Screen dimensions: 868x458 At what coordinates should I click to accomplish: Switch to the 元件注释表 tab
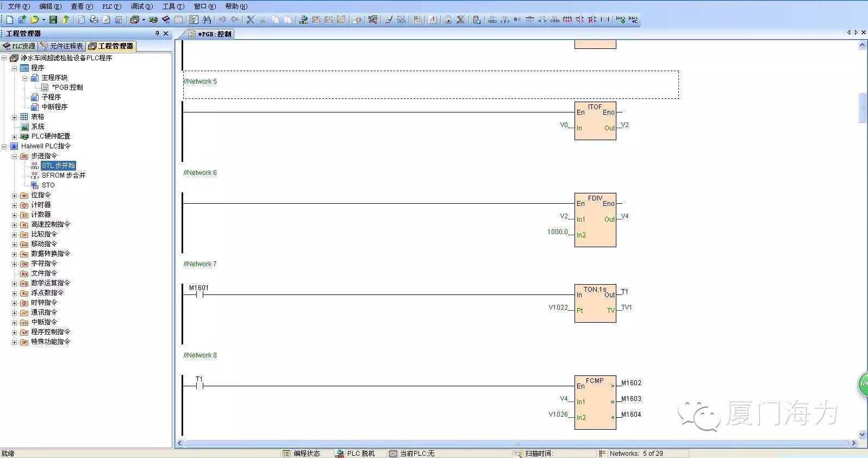[62, 46]
